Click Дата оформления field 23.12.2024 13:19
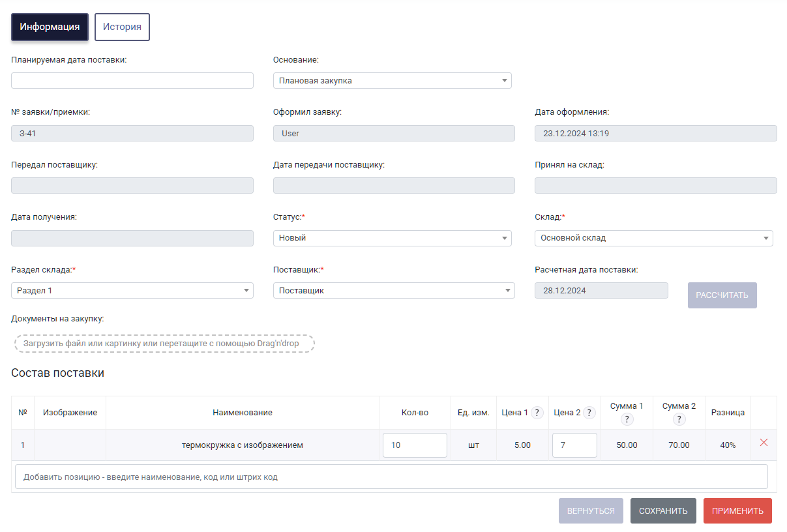 point(656,133)
